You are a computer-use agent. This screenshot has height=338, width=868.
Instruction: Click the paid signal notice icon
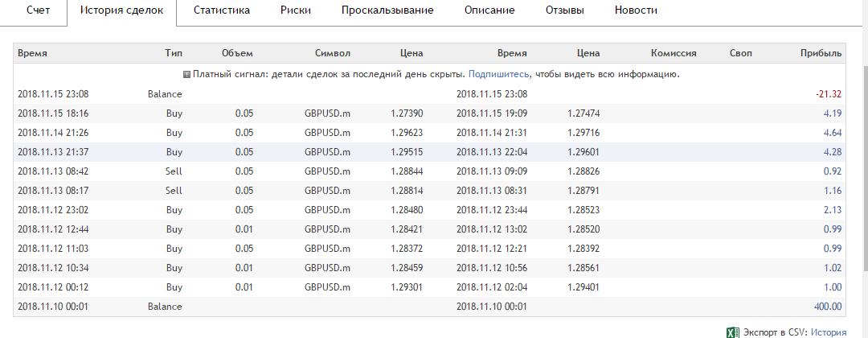tap(186, 74)
